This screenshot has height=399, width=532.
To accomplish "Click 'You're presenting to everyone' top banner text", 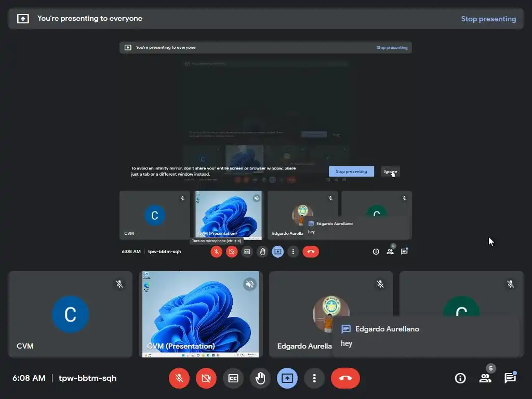I will click(x=89, y=19).
